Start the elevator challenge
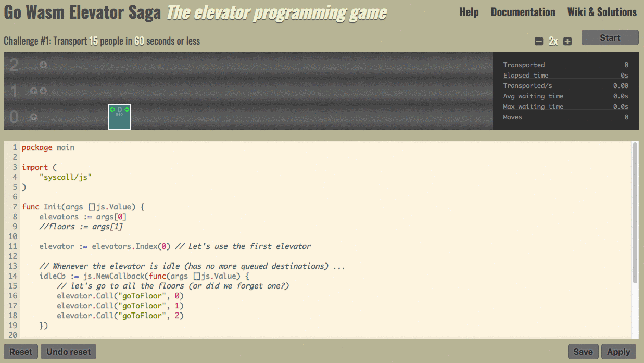The width and height of the screenshot is (644, 363). tap(610, 37)
